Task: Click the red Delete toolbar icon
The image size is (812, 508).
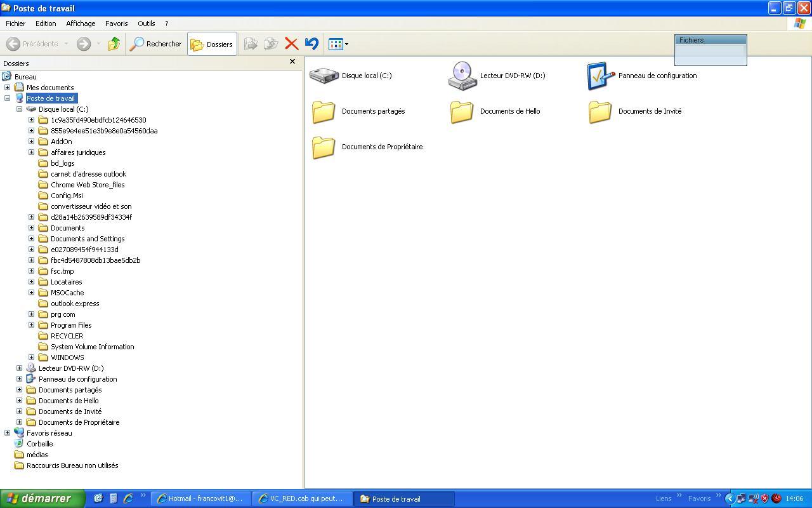Action: 292,44
